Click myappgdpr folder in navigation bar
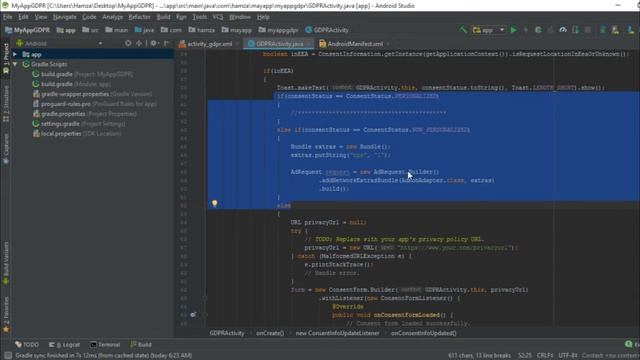Image resolution: width=640 pixels, height=360 pixels. point(278,30)
